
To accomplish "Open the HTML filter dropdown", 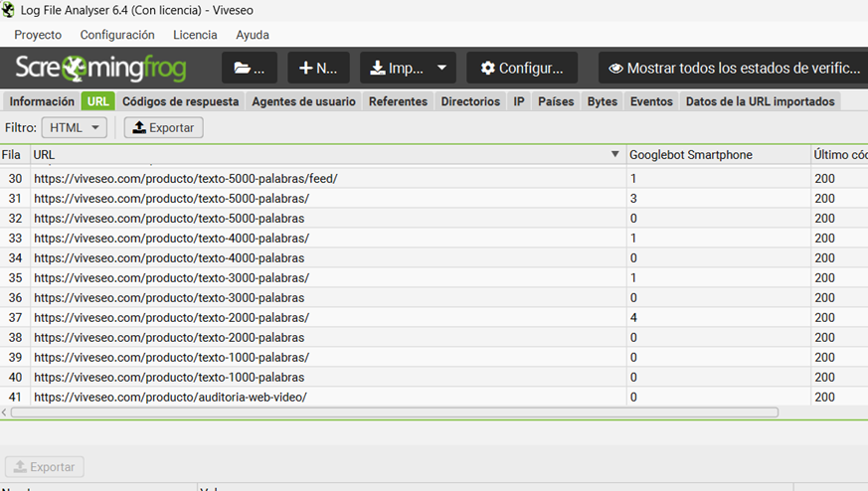I will pos(74,127).
